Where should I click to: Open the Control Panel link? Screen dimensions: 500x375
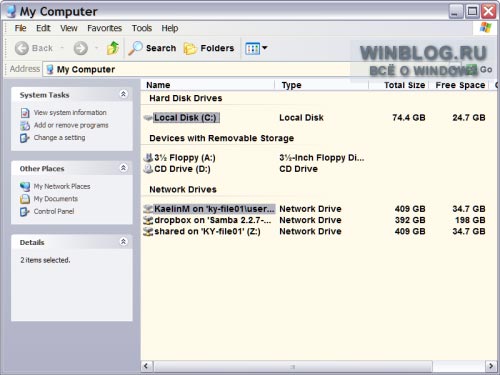pyautogui.click(x=54, y=211)
